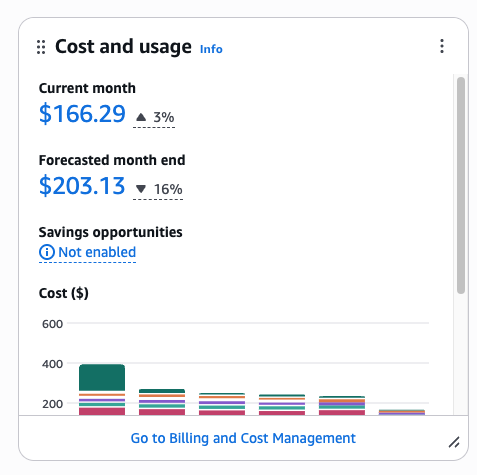Click the info circle icon beside Not enabled
This screenshot has width=477, height=475.
[x=47, y=252]
